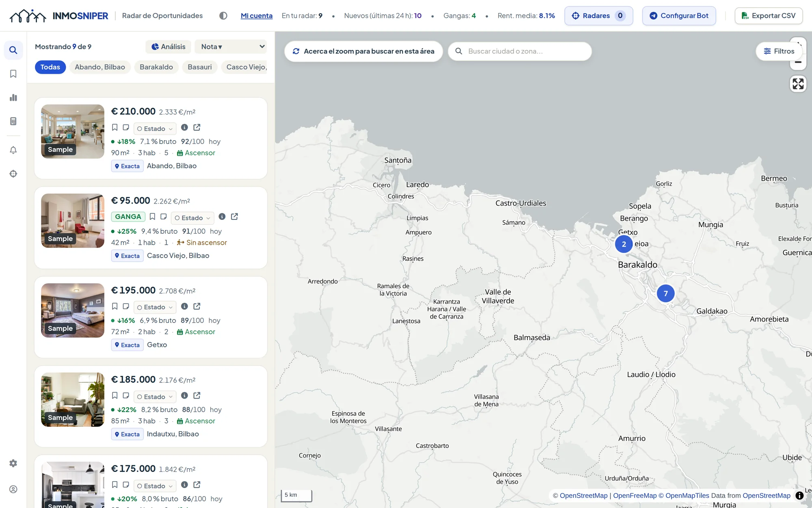Open the €210.000 listing photo thumbnail
The height and width of the screenshot is (508, 812).
[x=73, y=131]
